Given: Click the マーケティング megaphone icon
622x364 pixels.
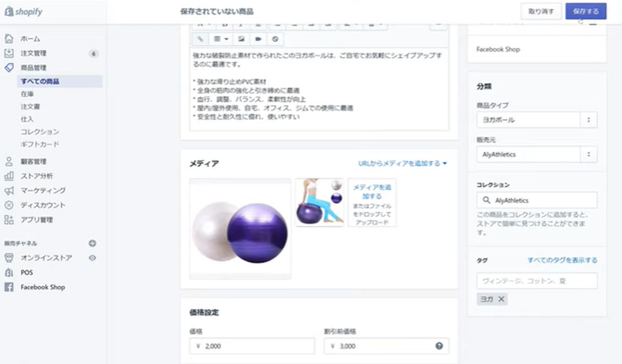Looking at the screenshot, I should point(9,191).
